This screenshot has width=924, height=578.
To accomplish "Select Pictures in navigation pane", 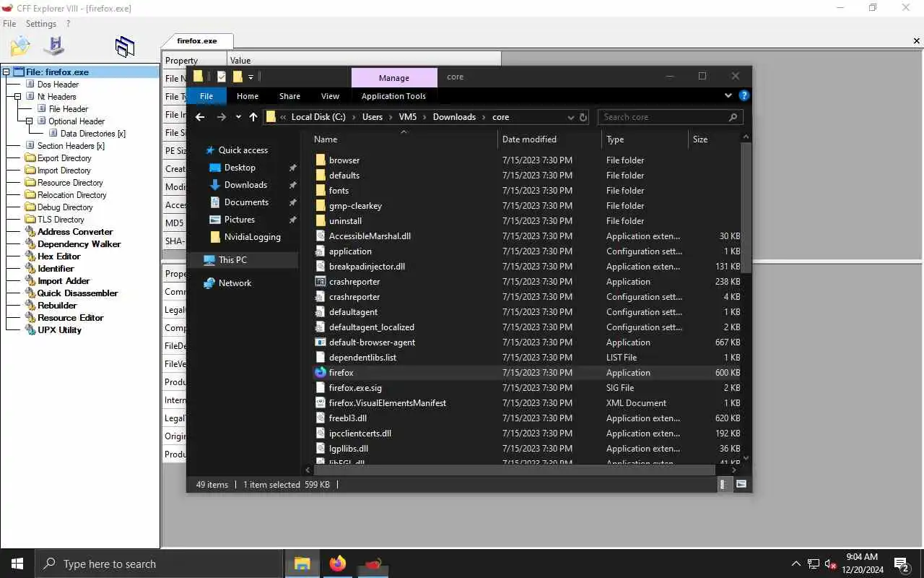I will pyautogui.click(x=239, y=220).
